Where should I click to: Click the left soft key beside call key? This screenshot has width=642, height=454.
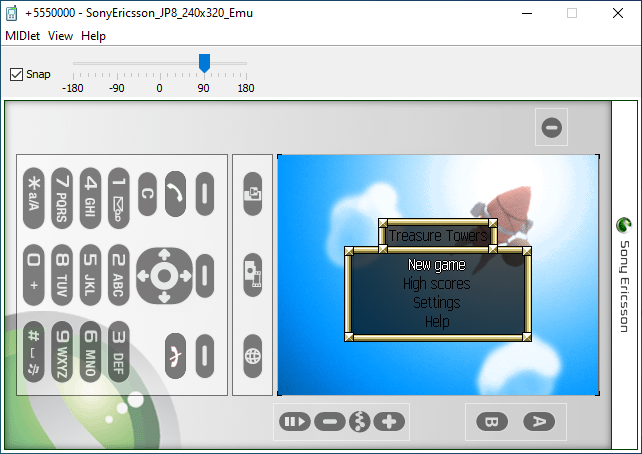[205, 194]
